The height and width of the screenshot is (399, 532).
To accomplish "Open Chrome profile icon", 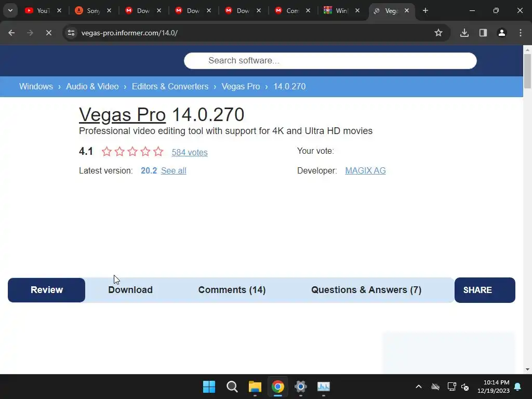I will tap(502, 33).
